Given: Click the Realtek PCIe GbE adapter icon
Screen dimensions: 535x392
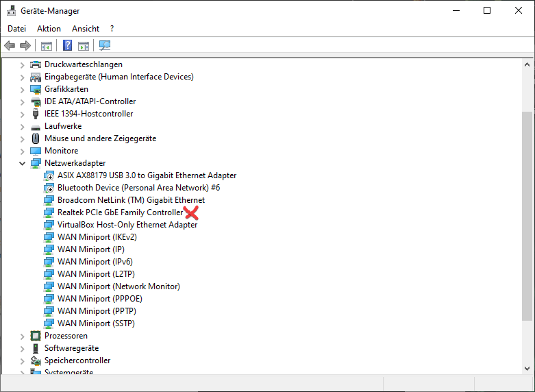Looking at the screenshot, I should [x=49, y=212].
